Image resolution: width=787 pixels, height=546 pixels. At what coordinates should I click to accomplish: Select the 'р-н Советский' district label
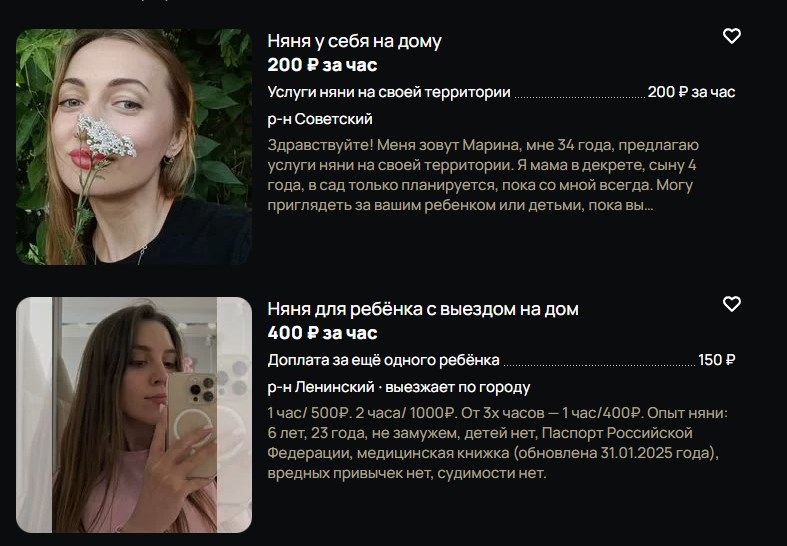[320, 119]
